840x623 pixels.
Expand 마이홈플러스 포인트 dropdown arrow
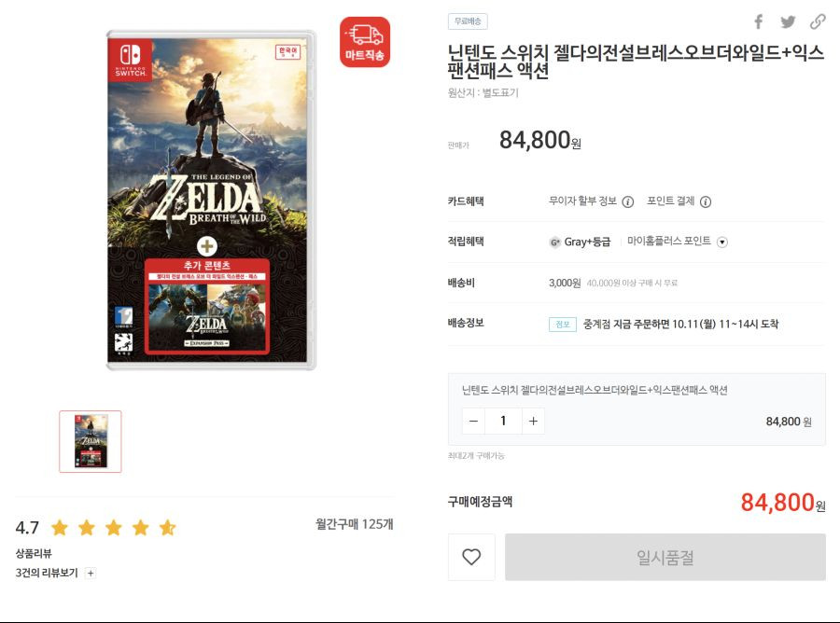(722, 242)
